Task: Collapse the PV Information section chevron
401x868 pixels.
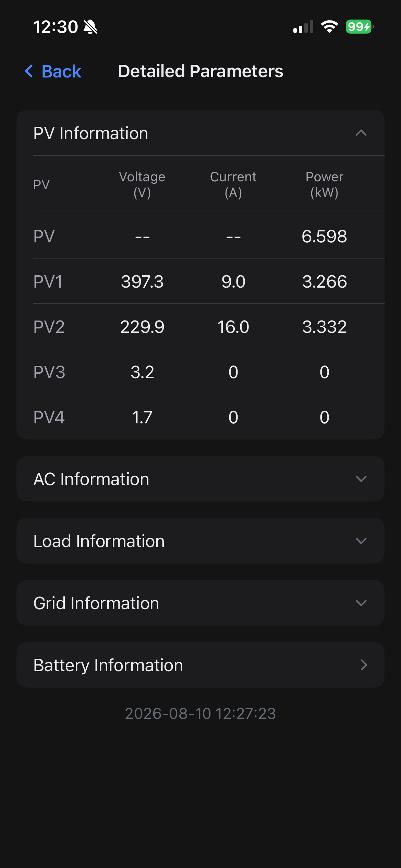Action: (361, 133)
